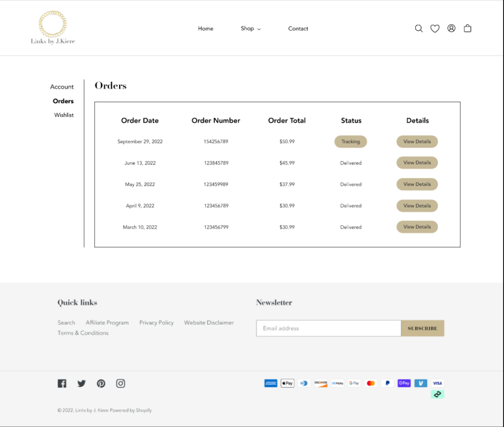This screenshot has height=427, width=504.
Task: Open the Privacy Policy footer link
Action: tap(156, 323)
